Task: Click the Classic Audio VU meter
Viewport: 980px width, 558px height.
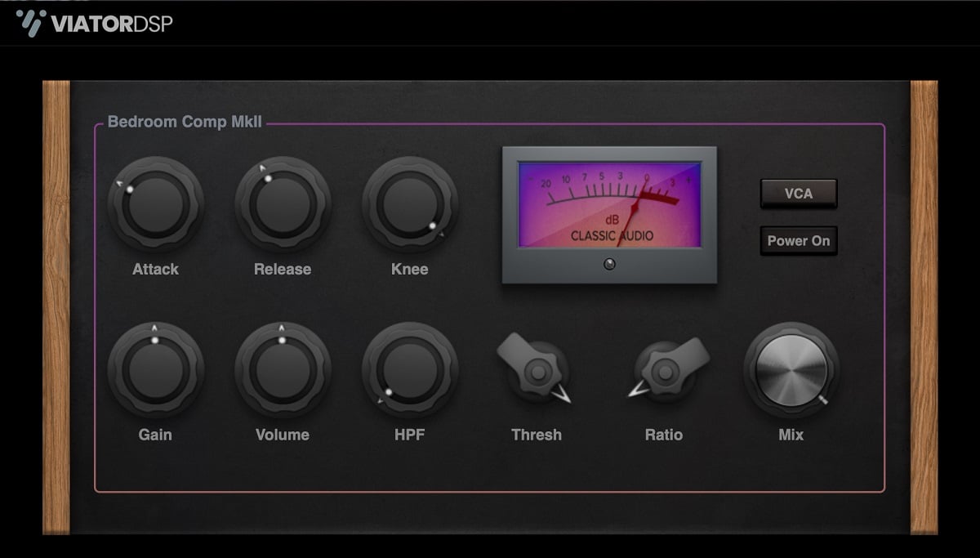Action: coord(609,215)
